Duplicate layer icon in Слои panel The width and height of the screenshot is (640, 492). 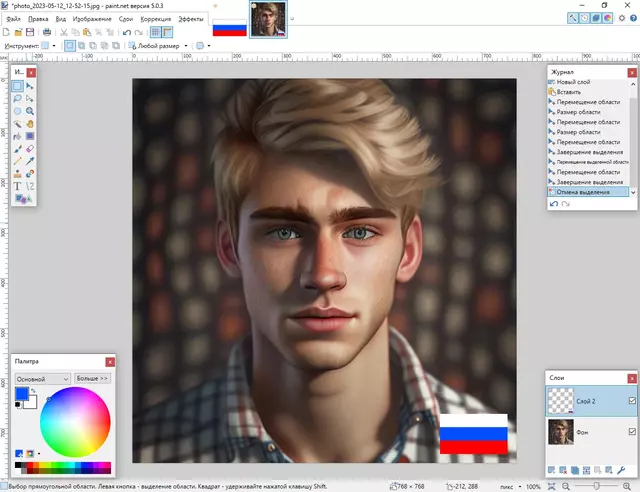tap(575, 470)
